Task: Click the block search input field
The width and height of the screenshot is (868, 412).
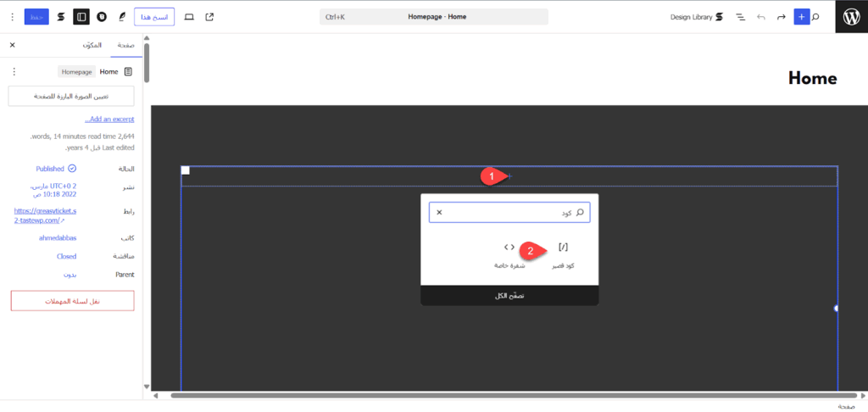Action: (x=509, y=213)
